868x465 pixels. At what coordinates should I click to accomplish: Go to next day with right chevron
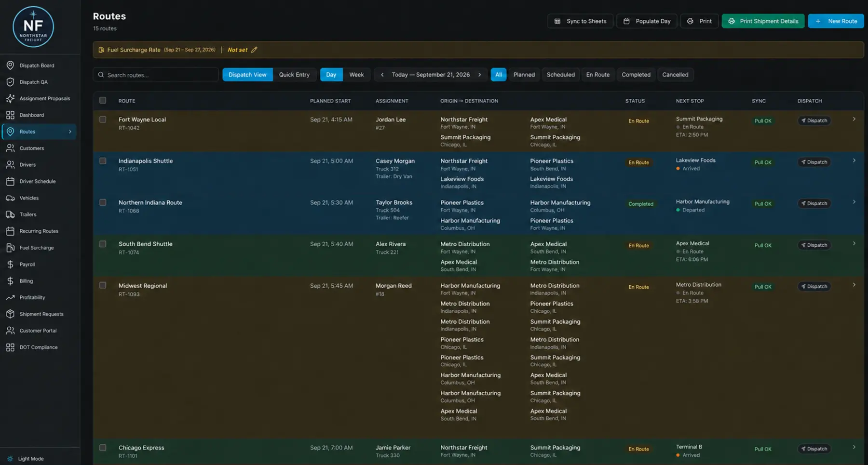(479, 75)
